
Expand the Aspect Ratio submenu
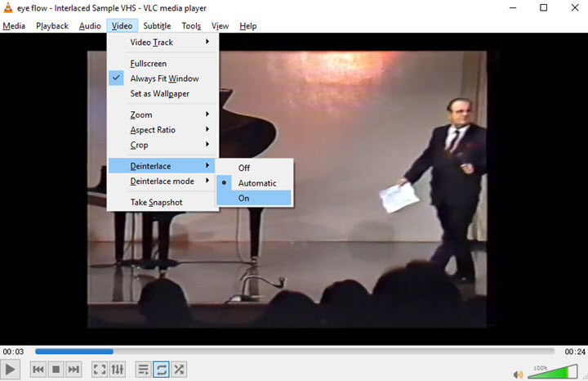click(x=163, y=129)
